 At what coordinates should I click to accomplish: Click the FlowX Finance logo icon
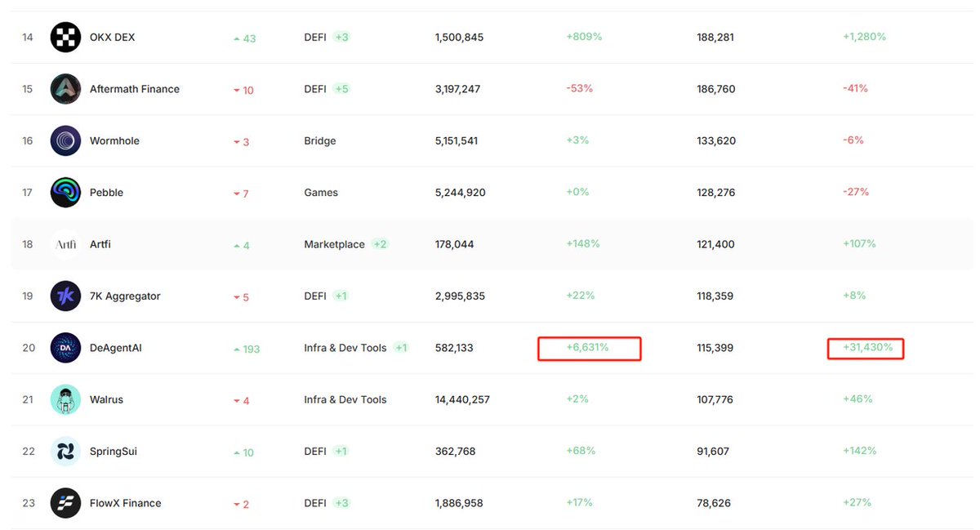tap(65, 503)
